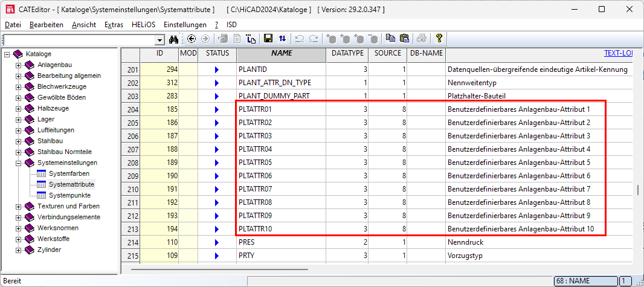Open the search combo box dropdown arrow
Screen dimensions: 644x287
click(160, 39)
